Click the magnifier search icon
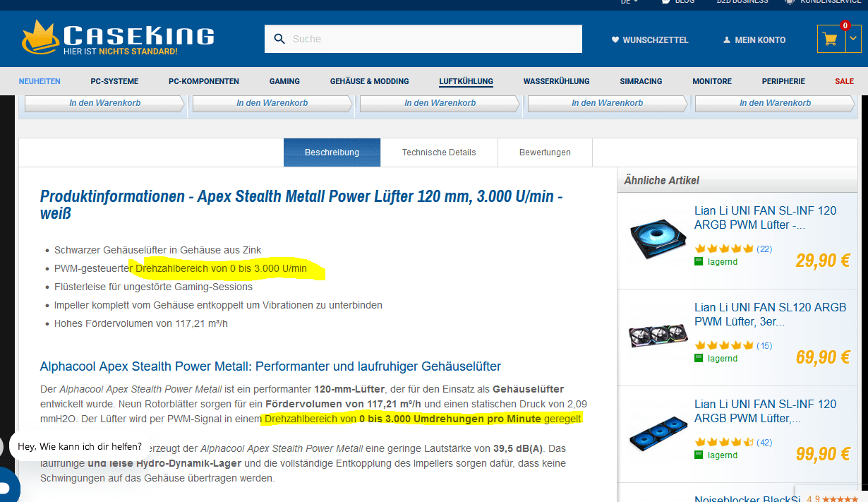The width and height of the screenshot is (868, 502). (x=279, y=39)
